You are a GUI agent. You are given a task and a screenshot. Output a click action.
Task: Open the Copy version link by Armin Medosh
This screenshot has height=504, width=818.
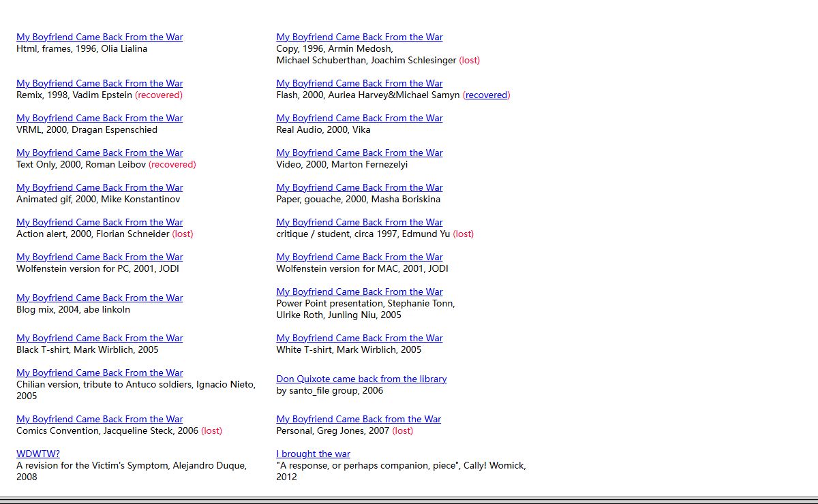point(359,37)
